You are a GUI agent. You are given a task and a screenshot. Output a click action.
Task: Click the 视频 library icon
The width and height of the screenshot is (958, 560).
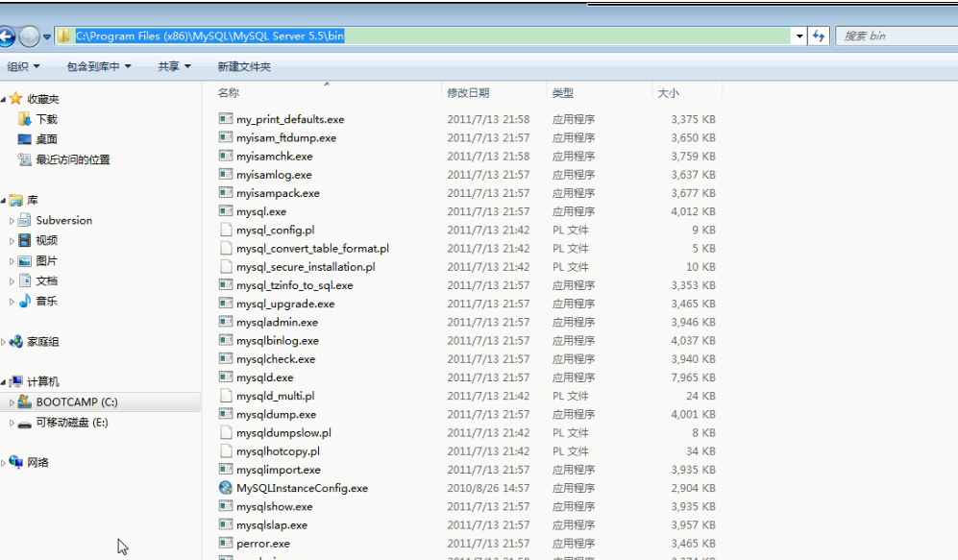(x=24, y=240)
